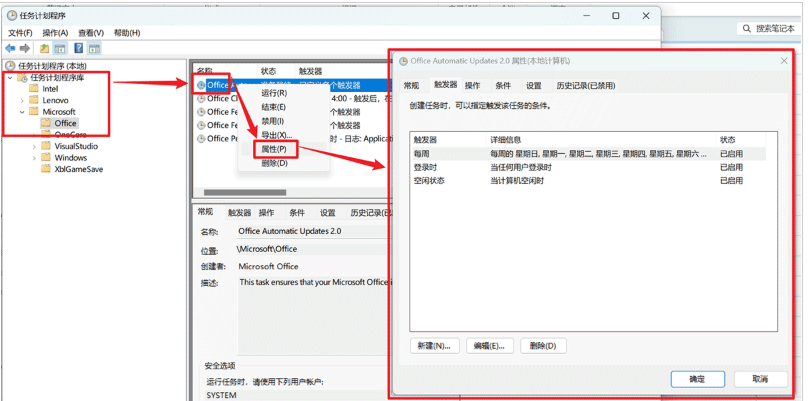Toggle the Show/Hide Console Tree toolbar icon
This screenshot has width=809, height=401.
[x=60, y=49]
